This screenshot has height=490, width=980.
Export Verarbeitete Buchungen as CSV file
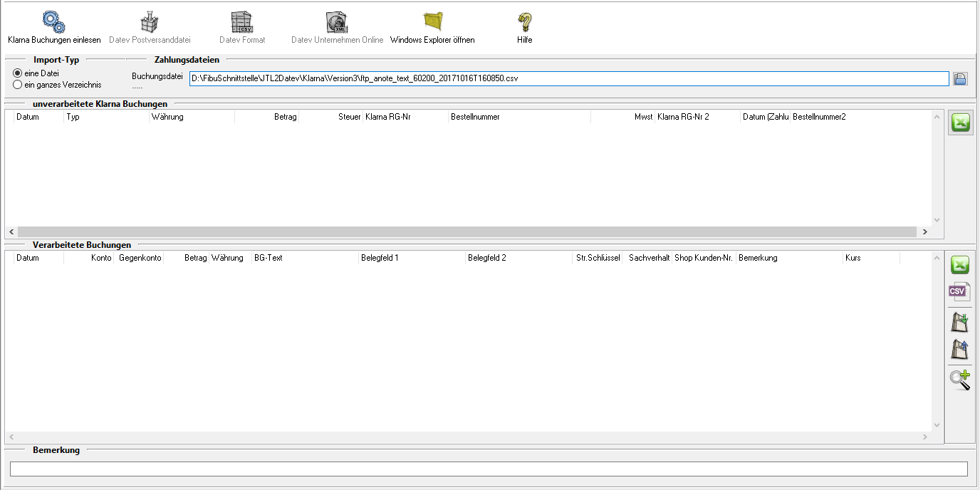click(960, 291)
